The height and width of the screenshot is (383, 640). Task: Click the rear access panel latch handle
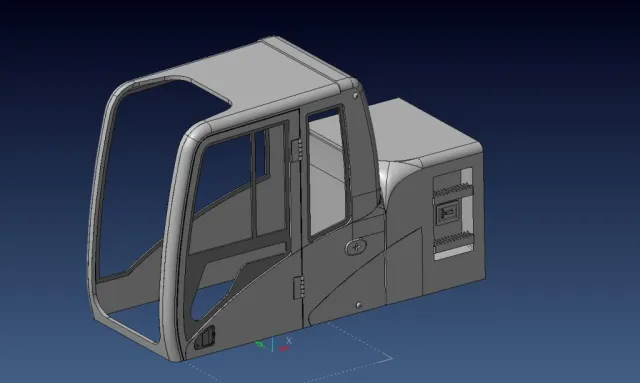click(x=448, y=213)
